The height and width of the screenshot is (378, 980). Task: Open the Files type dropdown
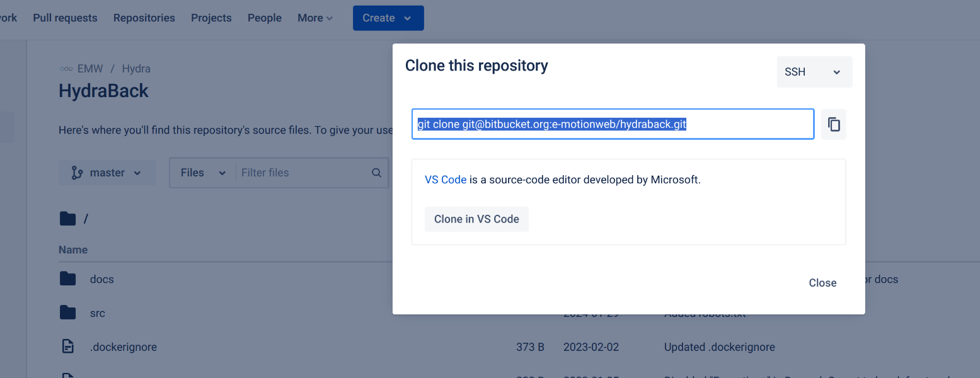click(203, 173)
